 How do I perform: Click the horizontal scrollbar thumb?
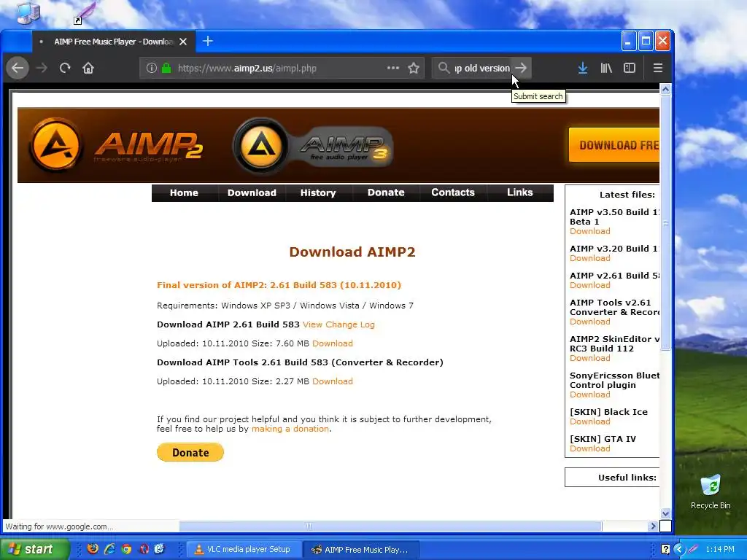391,526
